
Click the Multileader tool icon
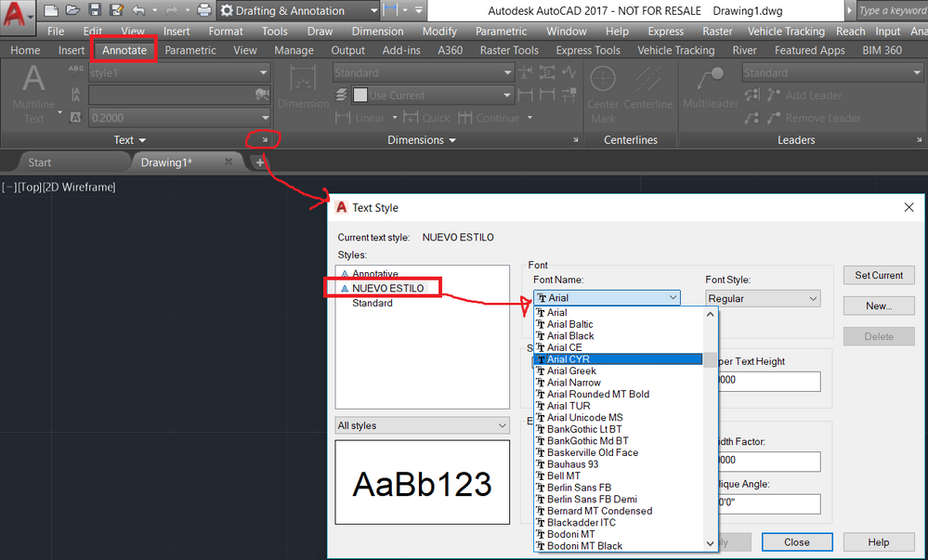tap(711, 82)
